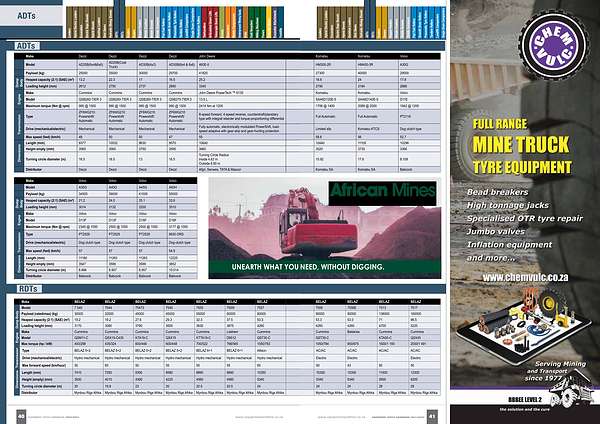This screenshot has height=424, width=600.
Task: Click 'Payload (rated/max) (kg)' row label
Action: (x=40, y=314)
